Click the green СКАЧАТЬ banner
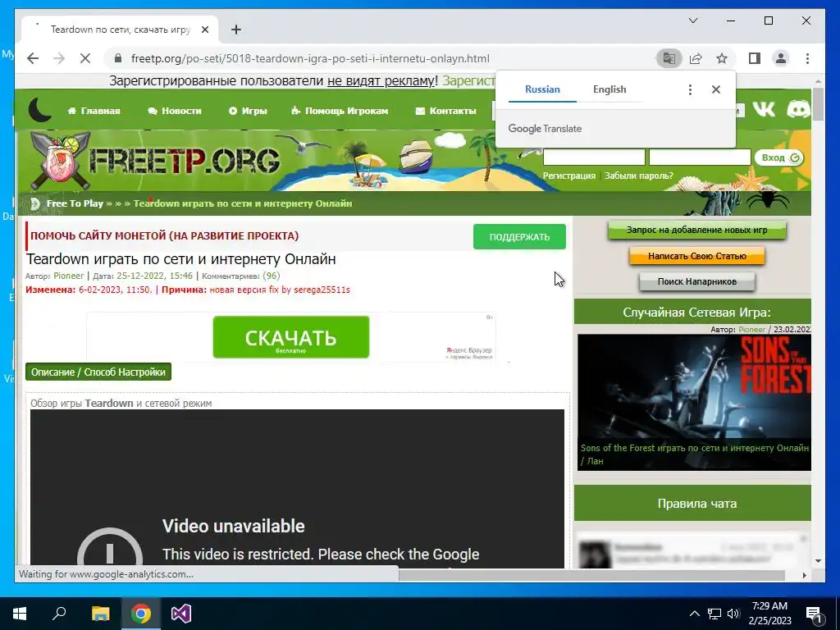Image resolution: width=840 pixels, height=630 pixels. (x=291, y=337)
